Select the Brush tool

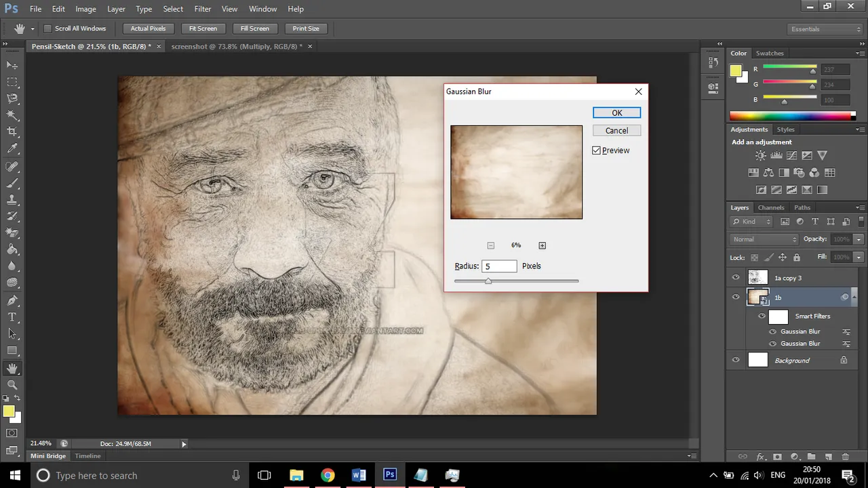pyautogui.click(x=12, y=183)
